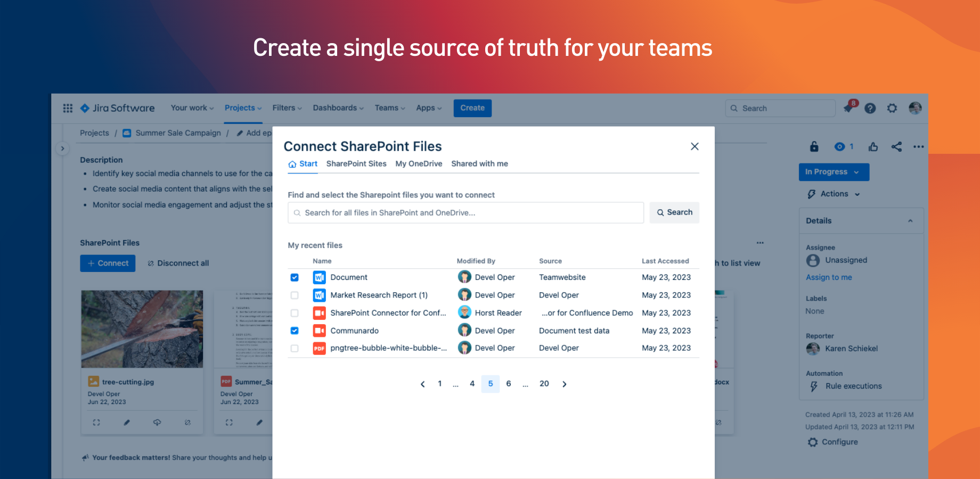Go to next page arrow
Image resolution: width=980 pixels, height=479 pixels.
click(x=565, y=384)
